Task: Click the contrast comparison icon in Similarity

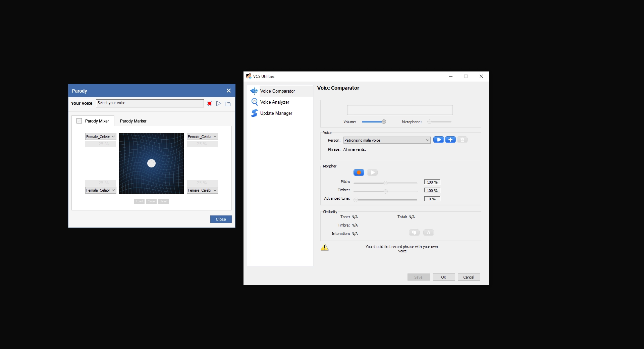Action: [x=414, y=232]
